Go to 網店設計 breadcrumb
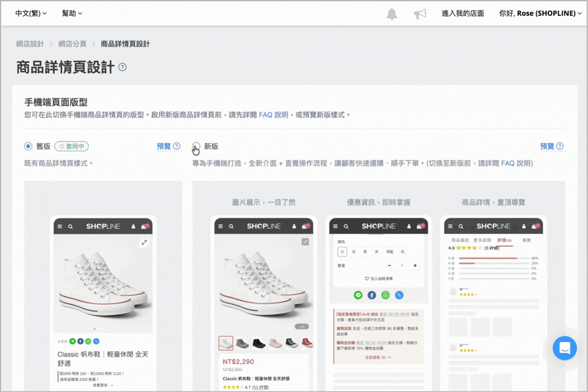 [30, 44]
